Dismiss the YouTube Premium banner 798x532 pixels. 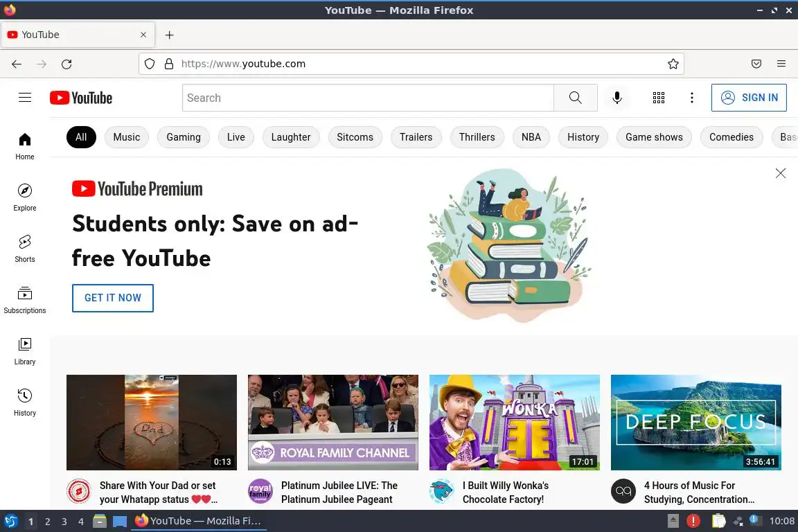point(780,173)
